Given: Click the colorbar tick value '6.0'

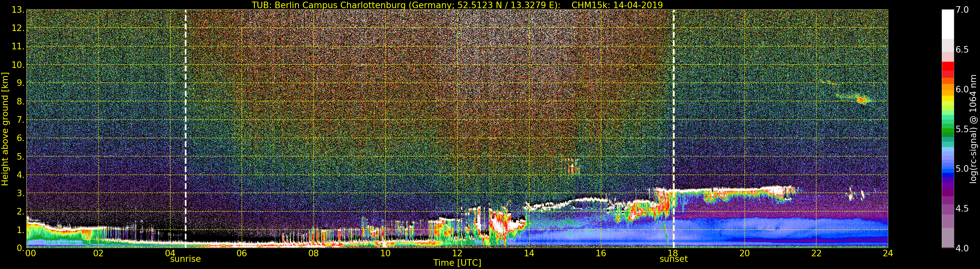Looking at the screenshot, I should click(962, 89).
